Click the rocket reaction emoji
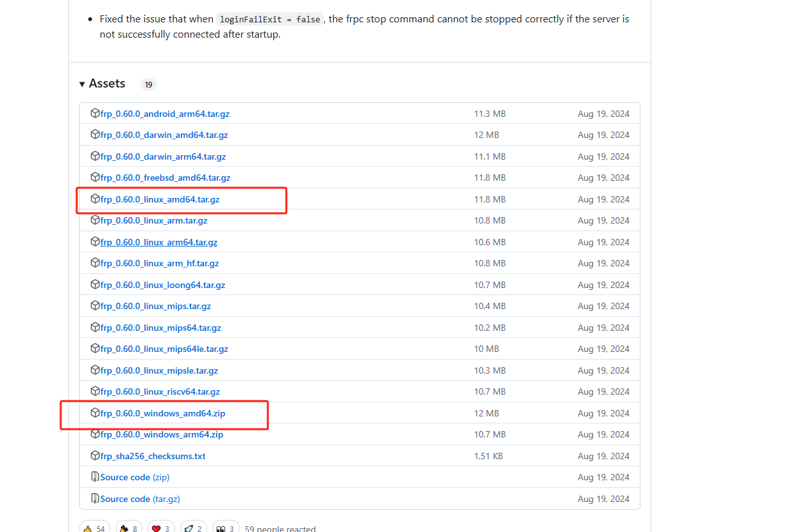799x532 pixels. (x=189, y=529)
